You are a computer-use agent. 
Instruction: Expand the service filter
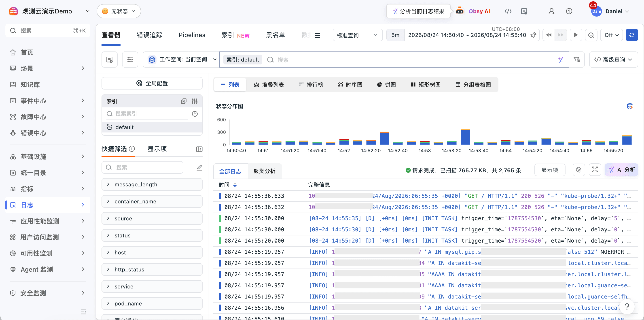pos(152,287)
